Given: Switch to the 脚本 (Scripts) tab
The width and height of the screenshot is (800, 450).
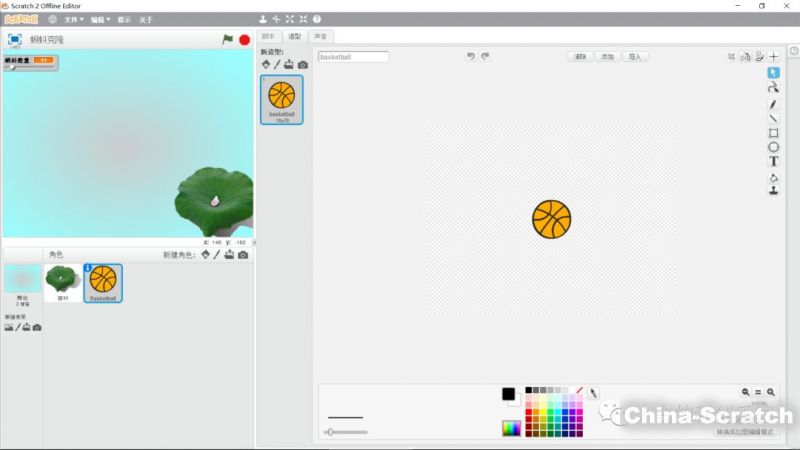Looking at the screenshot, I should pos(267,36).
